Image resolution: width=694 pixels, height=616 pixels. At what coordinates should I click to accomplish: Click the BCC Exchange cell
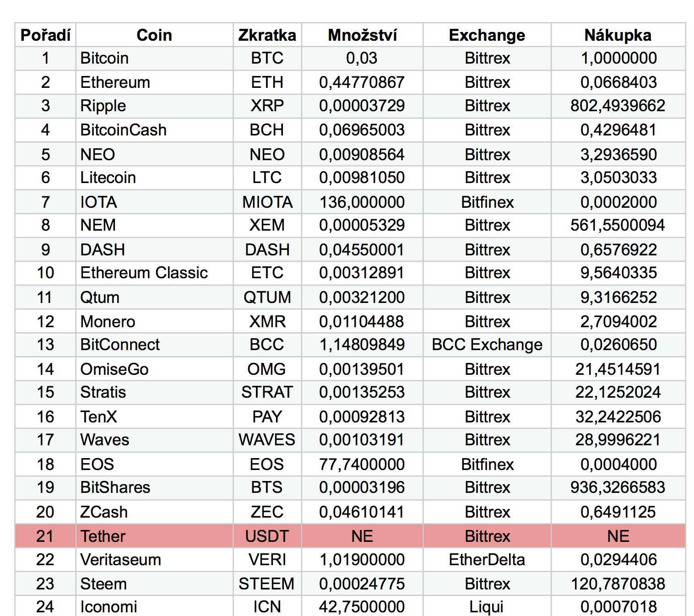coord(487,345)
